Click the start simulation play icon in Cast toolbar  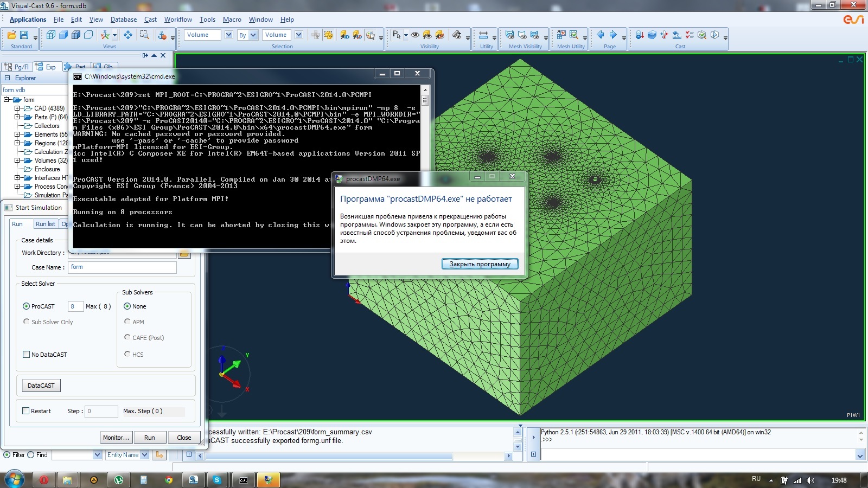[x=714, y=35]
